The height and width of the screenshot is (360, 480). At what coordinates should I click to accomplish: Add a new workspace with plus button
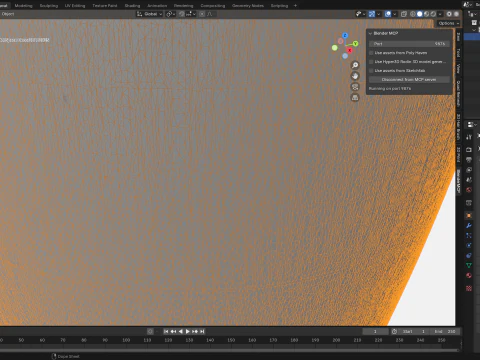click(295, 6)
